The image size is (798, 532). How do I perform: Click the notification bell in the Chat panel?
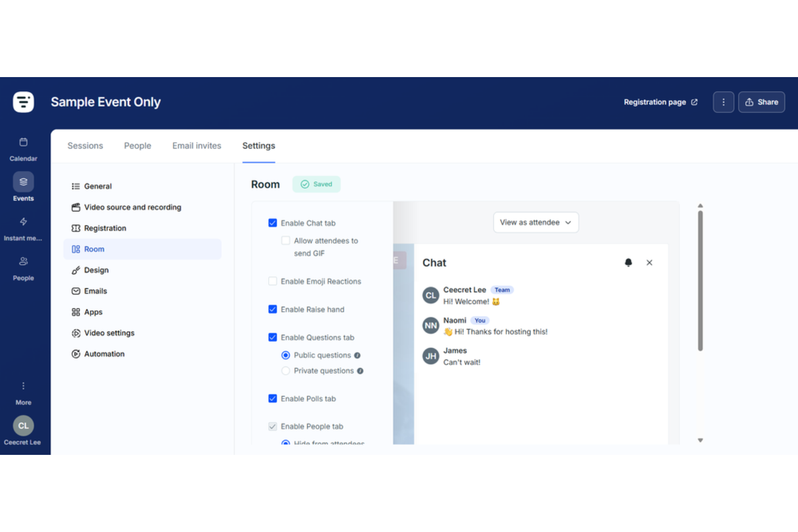click(x=628, y=262)
